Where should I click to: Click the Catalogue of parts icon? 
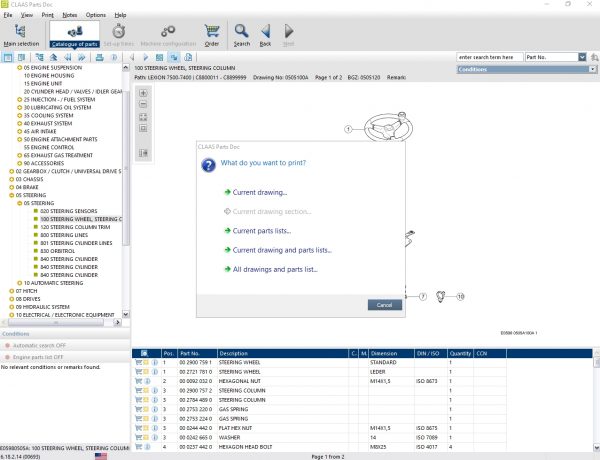(x=75, y=36)
